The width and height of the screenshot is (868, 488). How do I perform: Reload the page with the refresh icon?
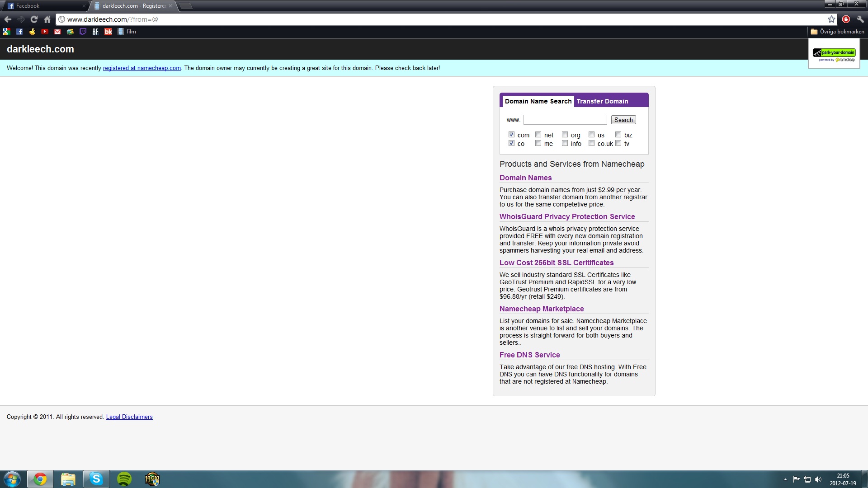(x=34, y=19)
